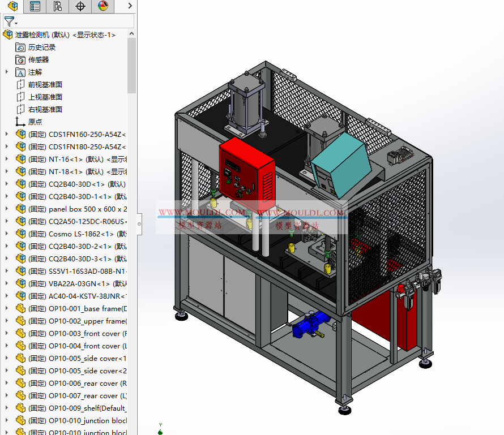Click the scrollbar up arrow of the tree panel
The height and width of the screenshot is (435, 504).
pyautogui.click(x=131, y=33)
